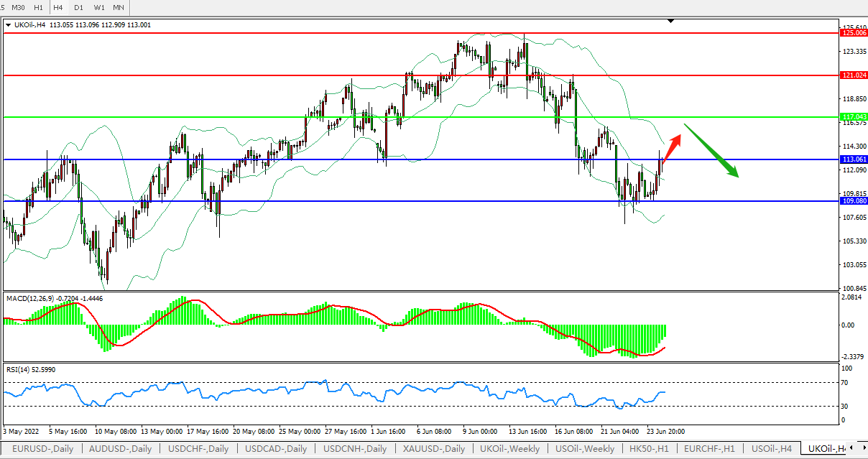Select the red up arrow on chart
The image size is (868, 459).
pyautogui.click(x=671, y=147)
